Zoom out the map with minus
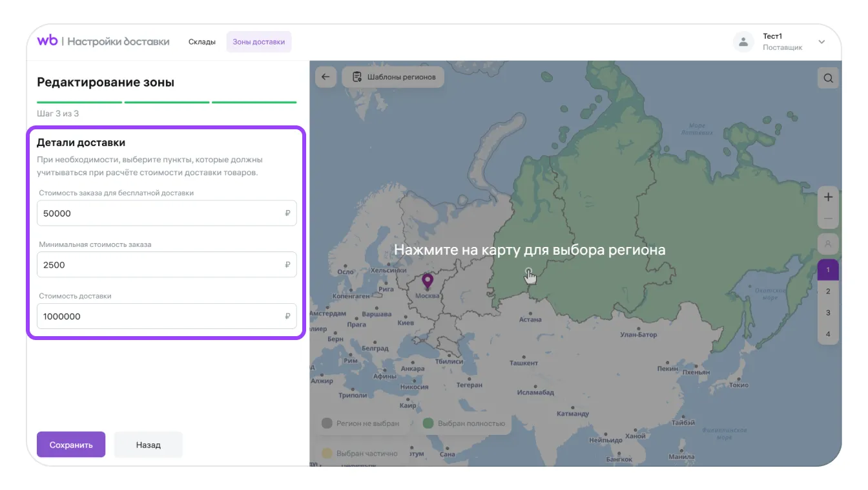868x490 pixels. pos(828,219)
